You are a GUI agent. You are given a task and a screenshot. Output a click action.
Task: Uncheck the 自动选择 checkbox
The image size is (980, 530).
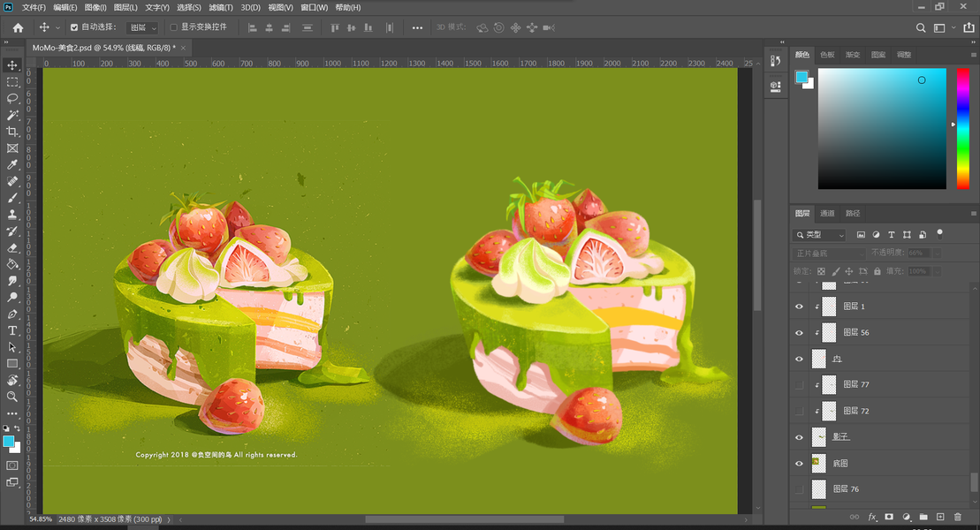(x=74, y=27)
